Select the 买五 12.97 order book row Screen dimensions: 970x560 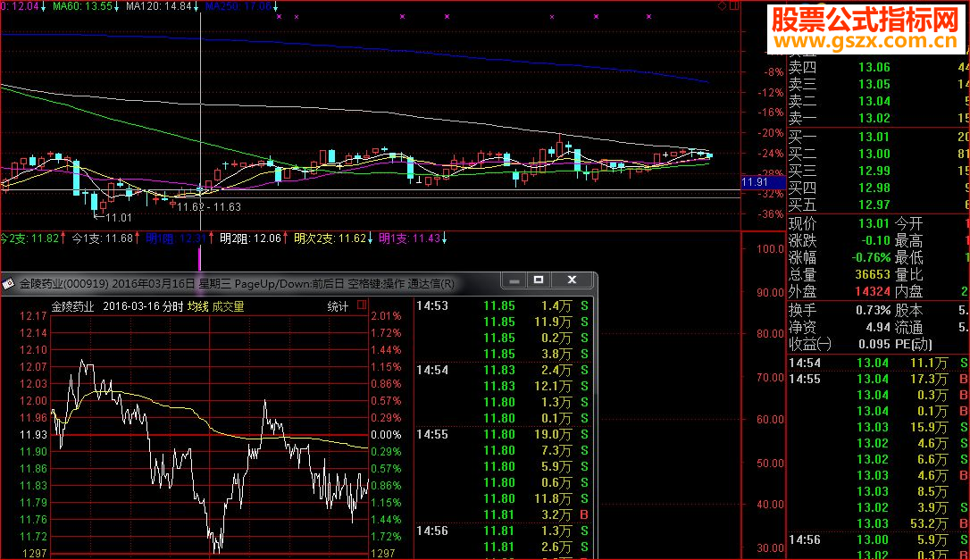pyautogui.click(x=878, y=205)
